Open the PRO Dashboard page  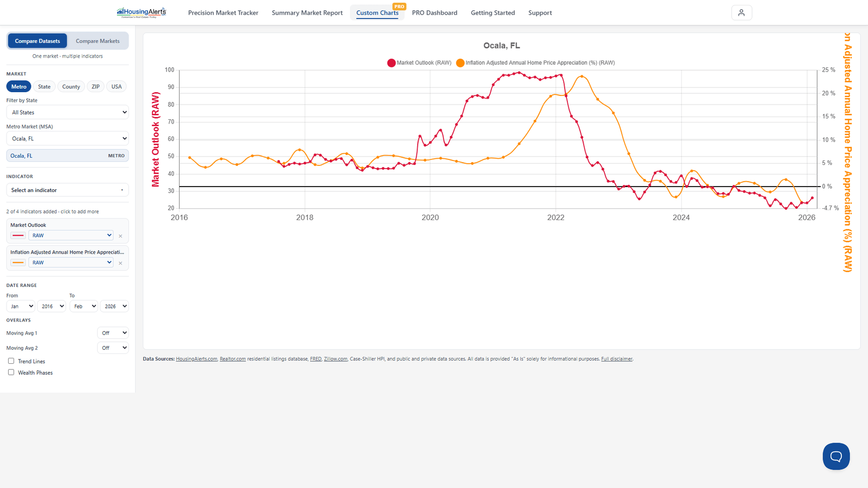pyautogui.click(x=435, y=12)
